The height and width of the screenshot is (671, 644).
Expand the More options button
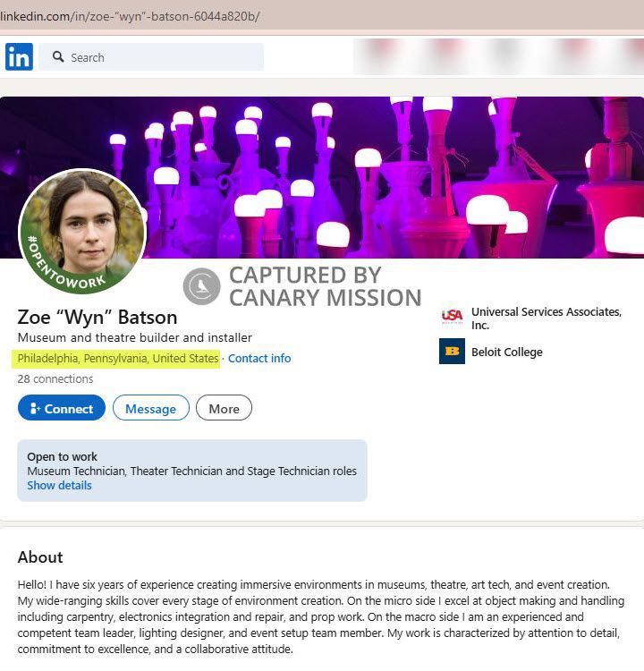(x=224, y=408)
